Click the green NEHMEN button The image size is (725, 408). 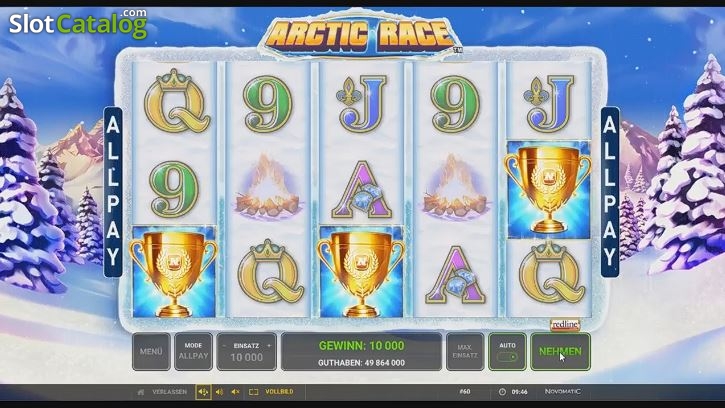pos(560,352)
